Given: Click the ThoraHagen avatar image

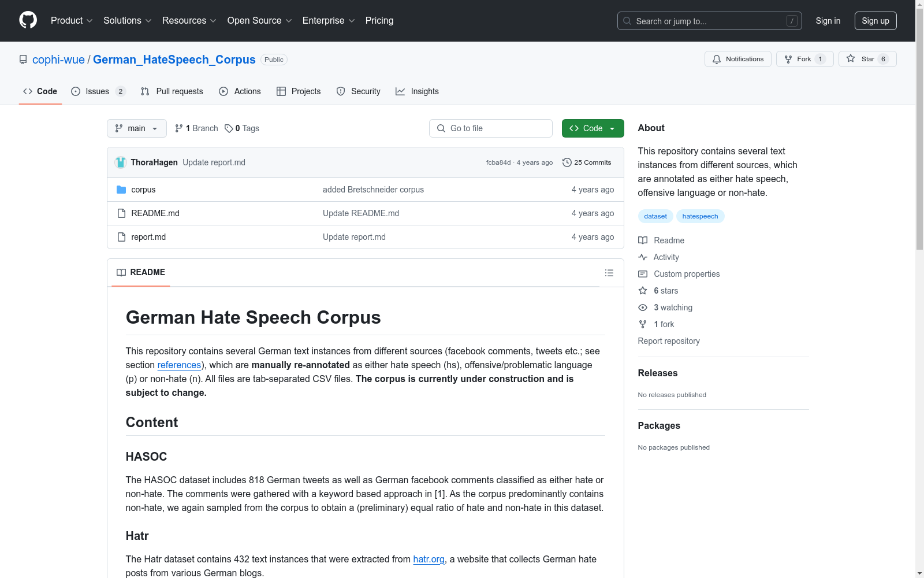Looking at the screenshot, I should coord(121,162).
